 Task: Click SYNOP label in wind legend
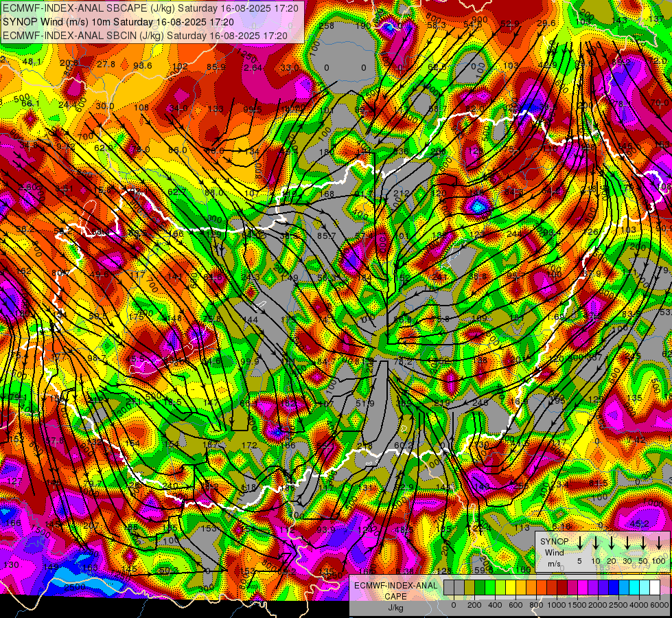coord(554,542)
